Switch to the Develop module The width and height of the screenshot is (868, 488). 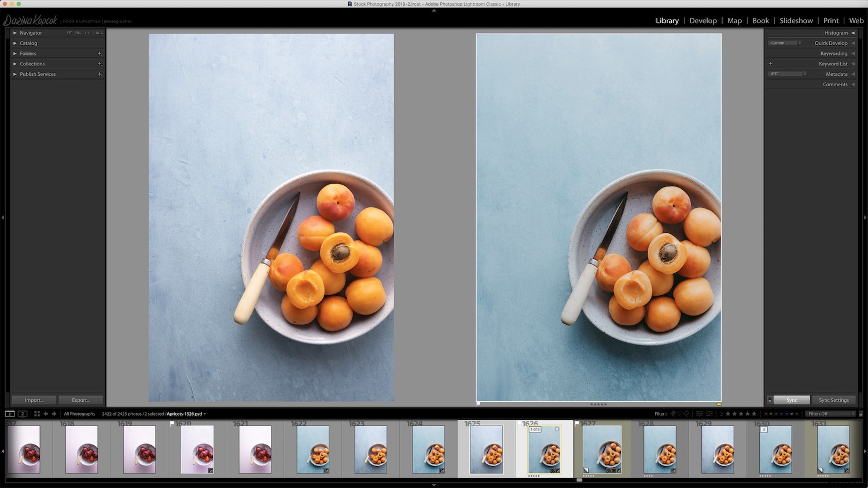click(x=703, y=20)
